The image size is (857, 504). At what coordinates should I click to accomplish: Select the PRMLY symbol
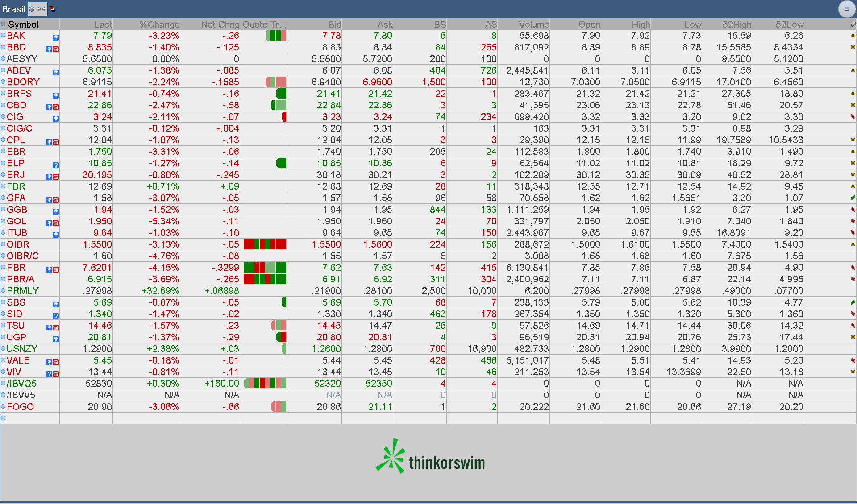click(23, 291)
